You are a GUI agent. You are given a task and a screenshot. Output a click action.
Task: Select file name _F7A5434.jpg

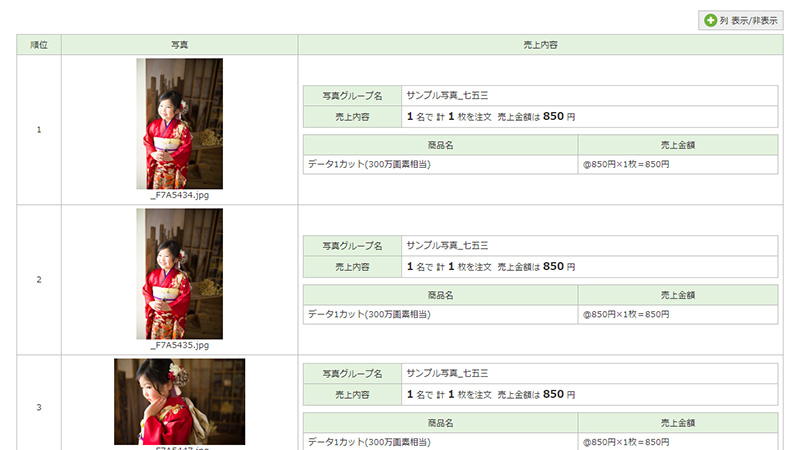tap(180, 195)
